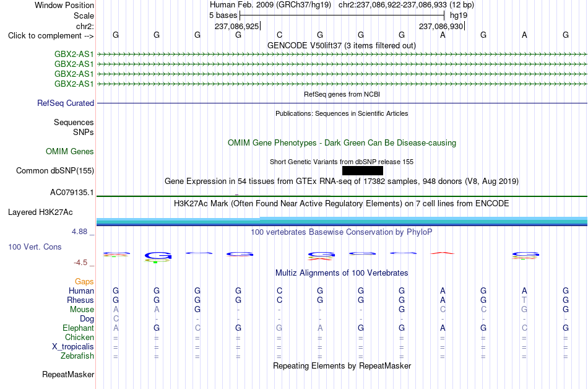Open 'Short Genetic Variants from dbSNP release 155' title

pos(342,162)
